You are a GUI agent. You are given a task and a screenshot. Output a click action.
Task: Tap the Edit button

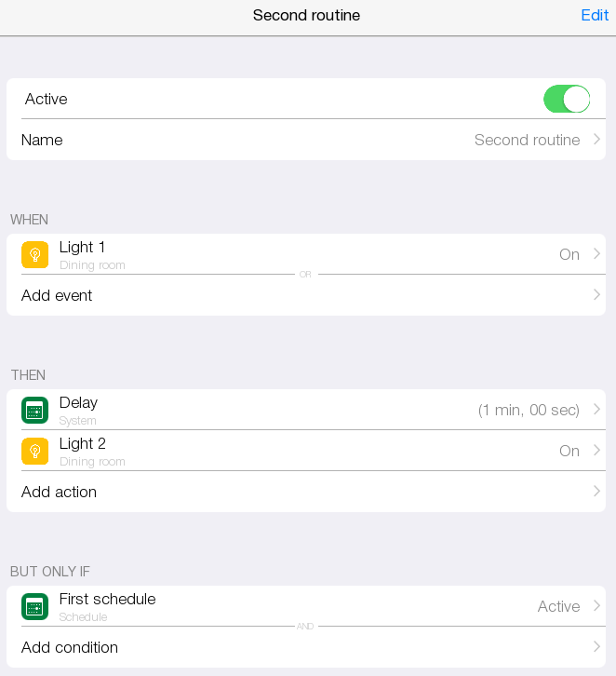tap(595, 16)
